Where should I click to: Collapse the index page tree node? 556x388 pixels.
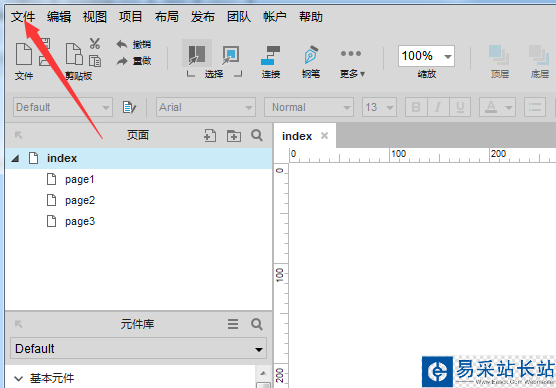click(x=15, y=159)
